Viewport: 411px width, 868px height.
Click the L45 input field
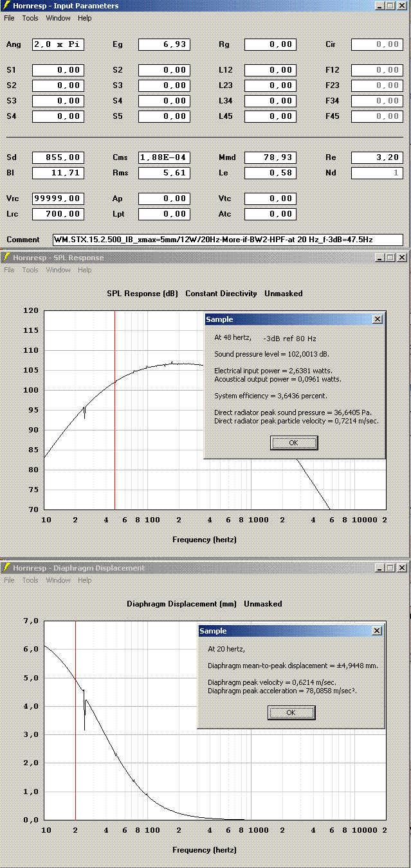(270, 116)
